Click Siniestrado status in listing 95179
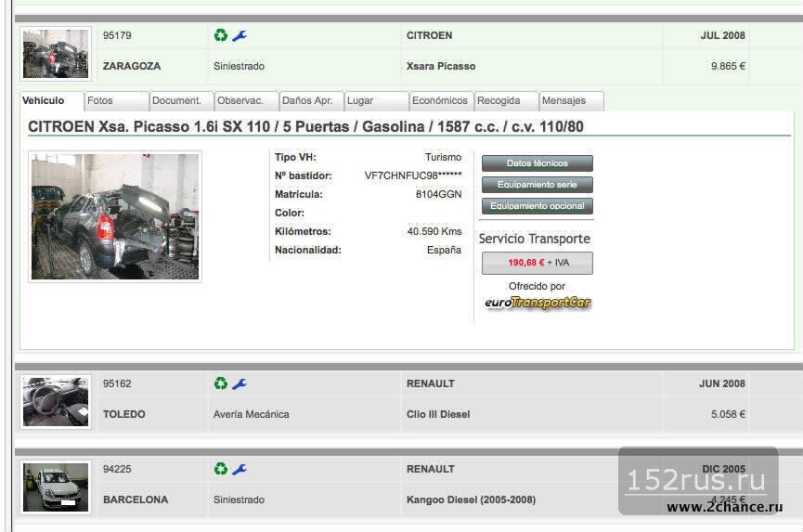 coord(239,67)
